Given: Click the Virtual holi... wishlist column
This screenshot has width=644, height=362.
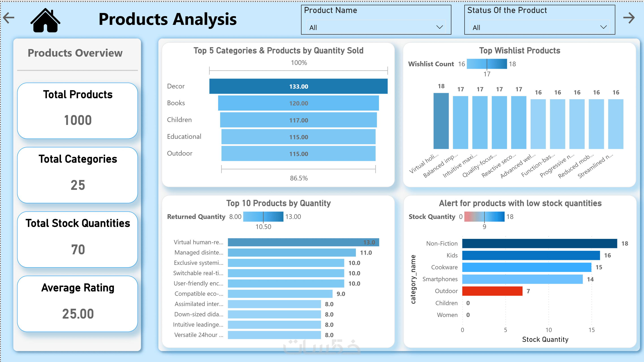Looking at the screenshot, I should coord(441,121).
